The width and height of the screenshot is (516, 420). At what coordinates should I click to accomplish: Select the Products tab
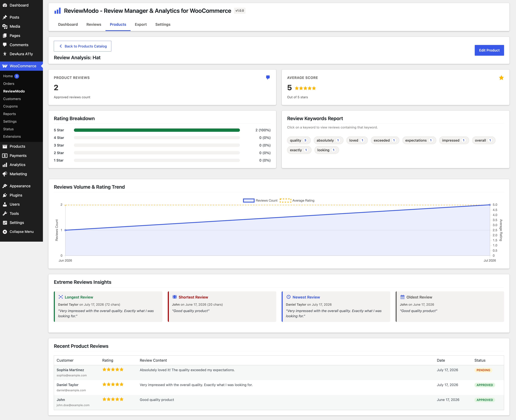[118, 24]
